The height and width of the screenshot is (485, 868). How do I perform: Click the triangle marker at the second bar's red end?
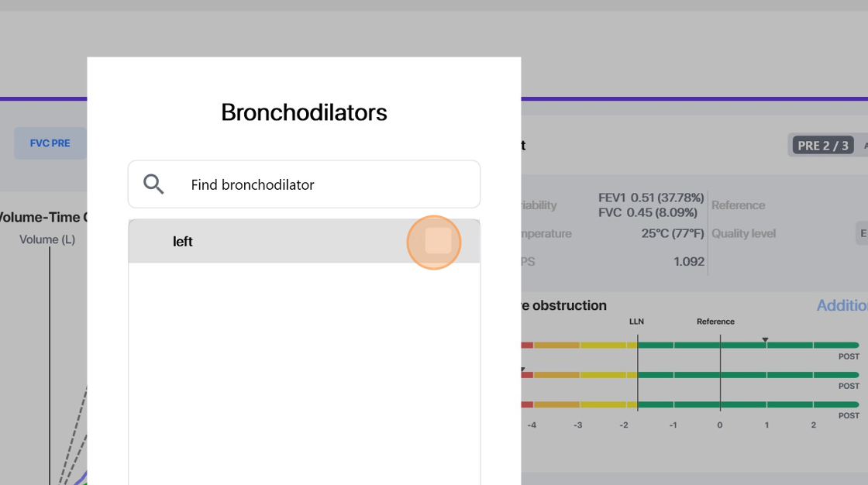[522, 370]
